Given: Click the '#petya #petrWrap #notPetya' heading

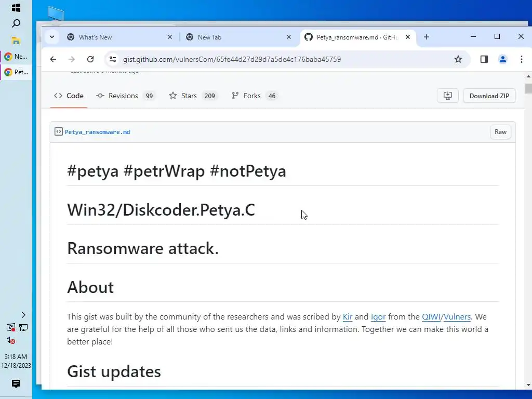Looking at the screenshot, I should 177,170.
